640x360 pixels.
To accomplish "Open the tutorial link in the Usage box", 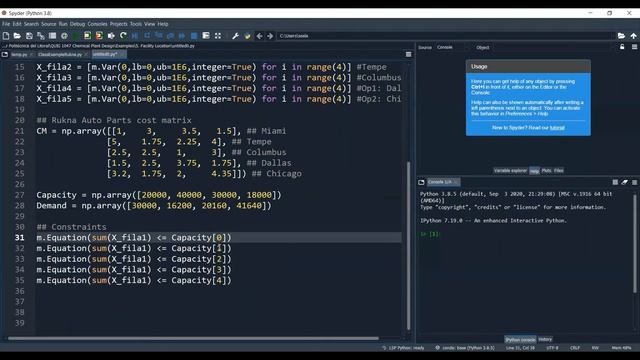I will coord(557,128).
